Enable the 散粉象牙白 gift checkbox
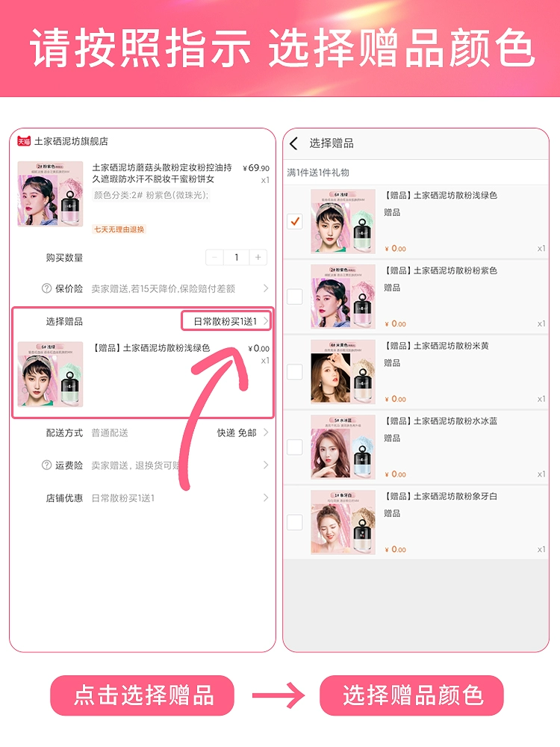 [x=295, y=522]
